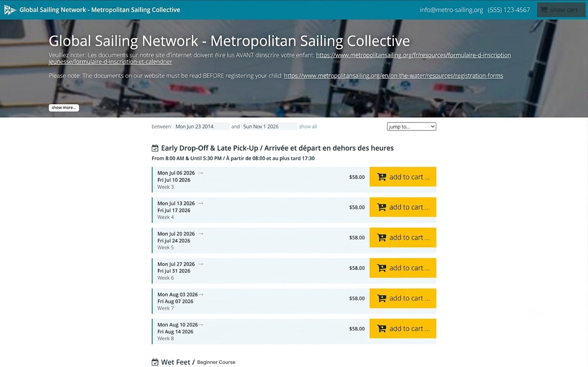Click the 'From 8:00 AM & Until 5:30 PM' subtitle
The height and width of the screenshot is (367, 588).
[233, 158]
